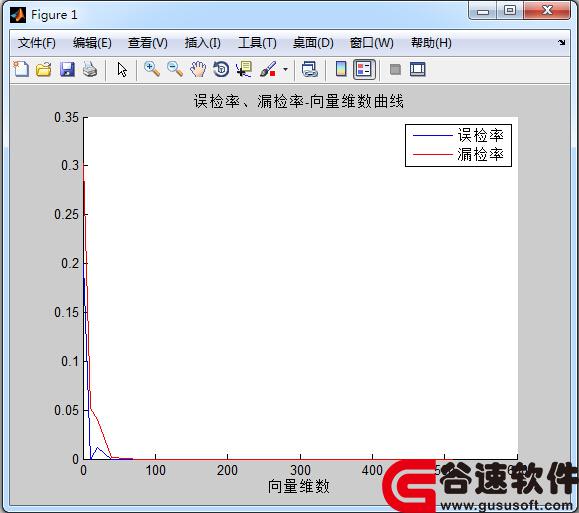
Task: Click the Show Plot Tools icon
Action: pyautogui.click(x=418, y=69)
